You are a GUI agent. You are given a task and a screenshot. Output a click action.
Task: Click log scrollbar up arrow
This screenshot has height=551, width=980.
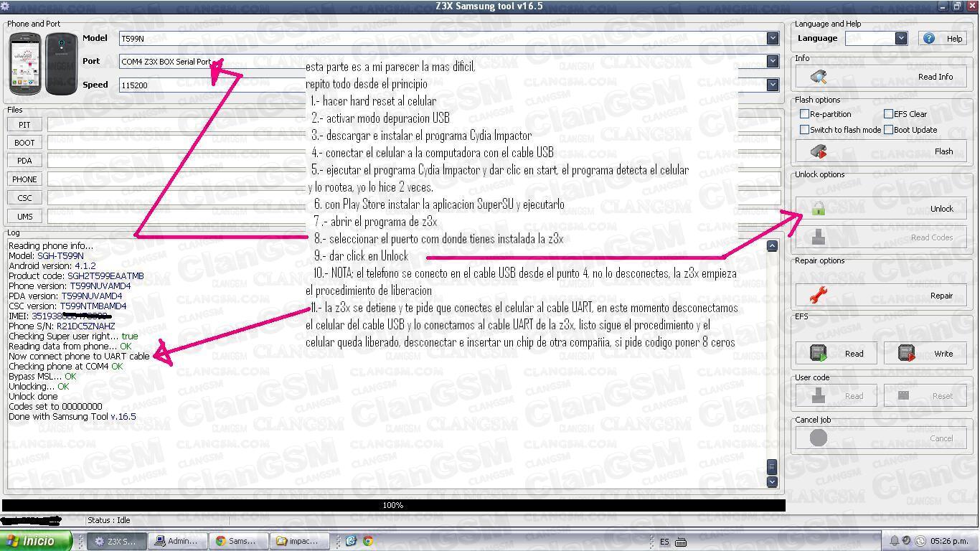coord(772,246)
